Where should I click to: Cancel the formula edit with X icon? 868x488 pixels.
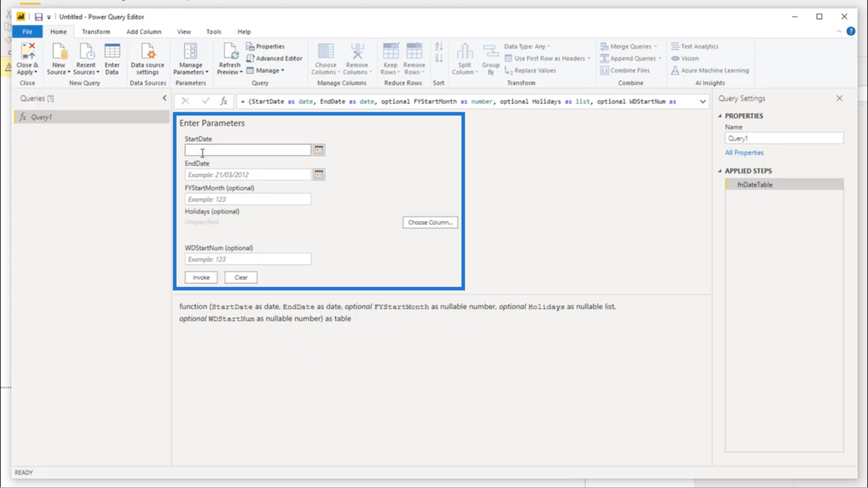185,101
